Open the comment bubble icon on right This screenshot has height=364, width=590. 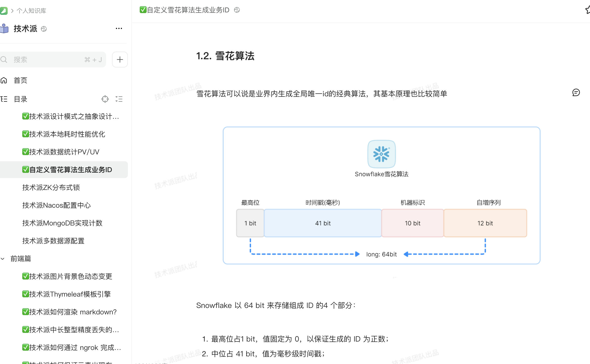(x=576, y=93)
